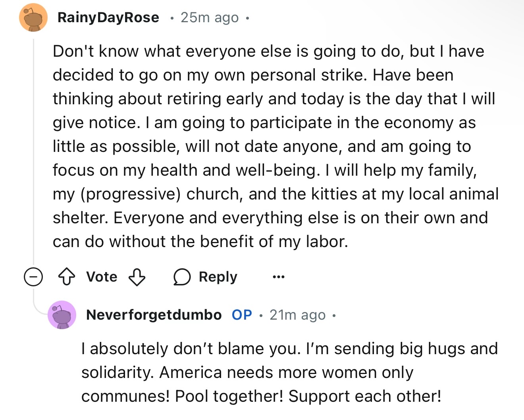Click the "25m ago" comment timestamp
Screen dimensions: 524x420
pyautogui.click(x=210, y=17)
